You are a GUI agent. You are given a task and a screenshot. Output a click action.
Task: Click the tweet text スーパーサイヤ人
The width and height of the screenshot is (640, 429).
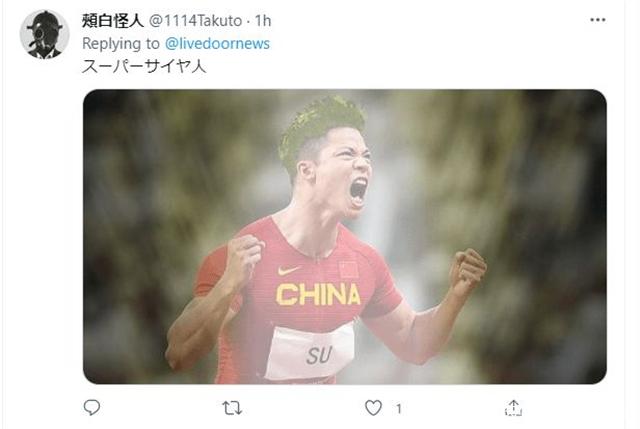pyautogui.click(x=144, y=66)
